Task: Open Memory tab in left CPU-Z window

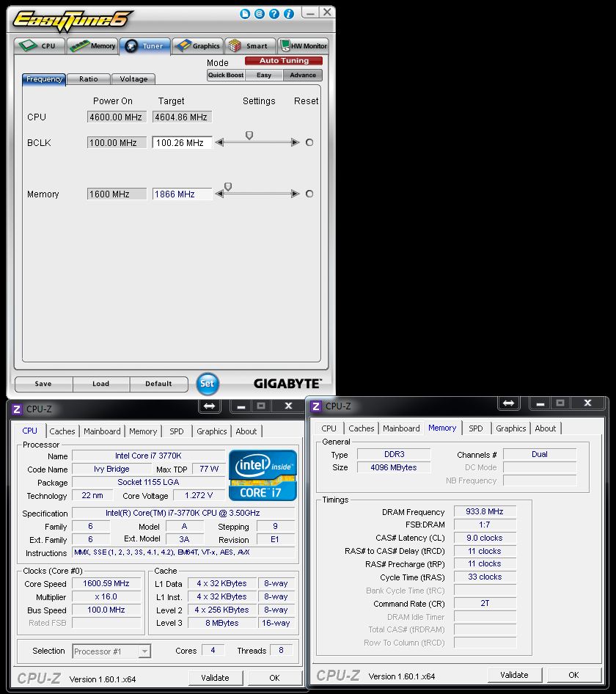Action: (x=143, y=431)
